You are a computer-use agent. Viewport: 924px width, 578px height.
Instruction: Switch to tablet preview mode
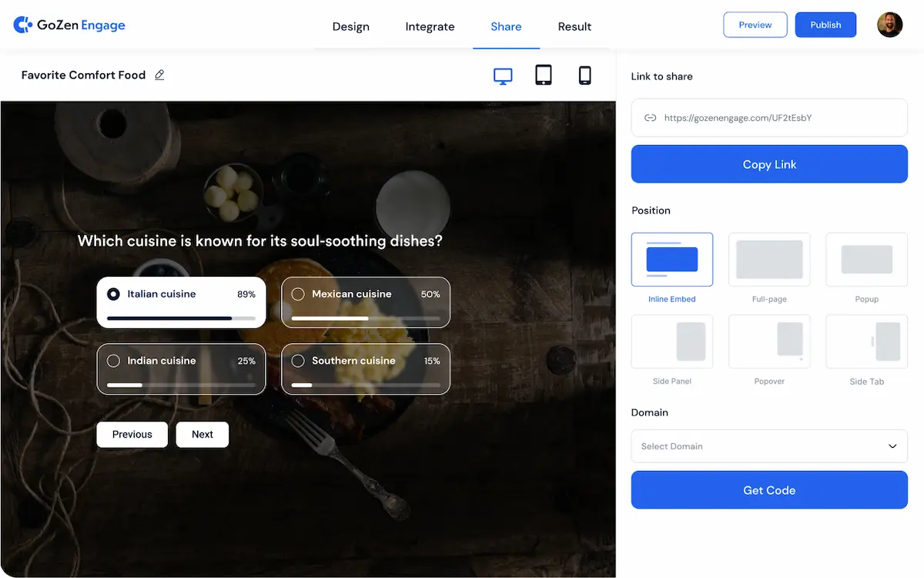tap(544, 75)
